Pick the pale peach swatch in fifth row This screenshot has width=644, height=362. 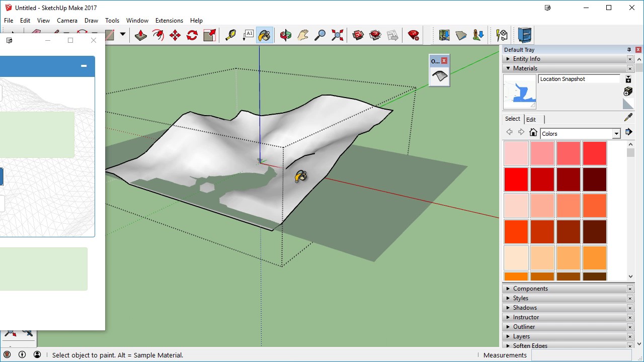pos(516,258)
